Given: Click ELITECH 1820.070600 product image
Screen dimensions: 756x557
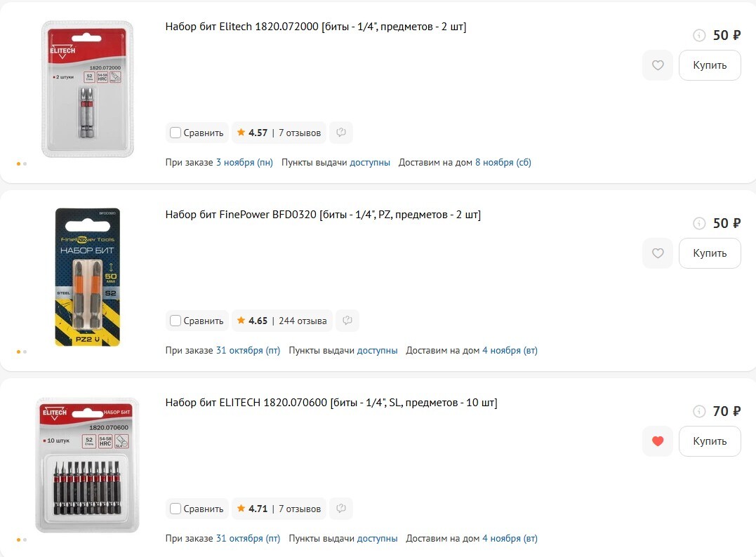Looking at the screenshot, I should coord(87,465).
